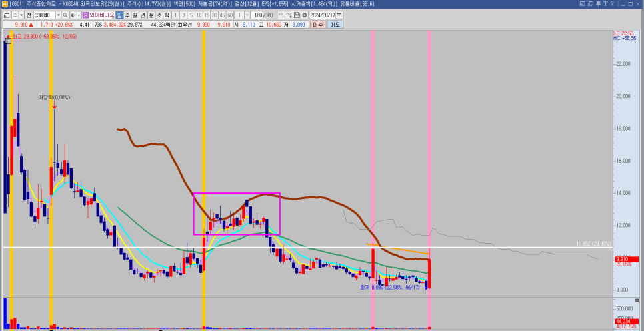644x331 pixels.
Task: Click the 44,234백만 trading value
Action: tap(163, 25)
